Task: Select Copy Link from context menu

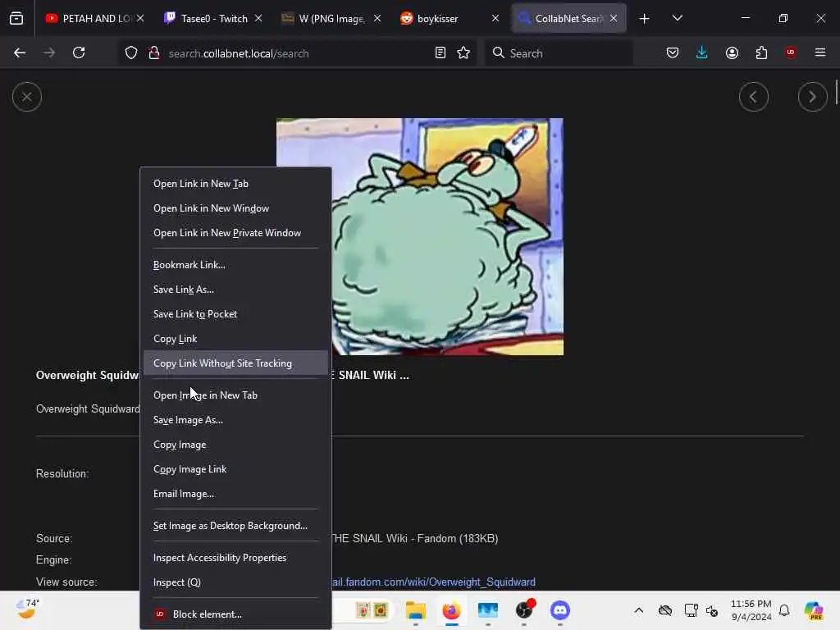Action: click(235, 339)
